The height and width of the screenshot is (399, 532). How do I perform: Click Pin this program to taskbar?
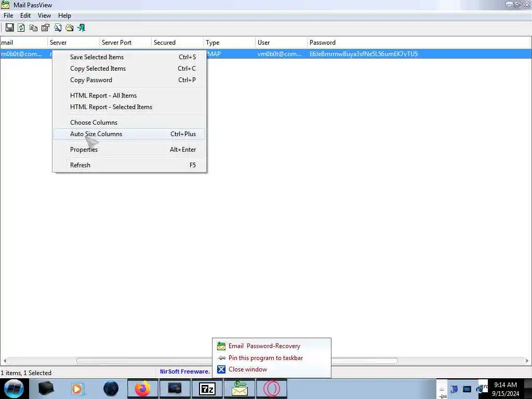[271, 358]
